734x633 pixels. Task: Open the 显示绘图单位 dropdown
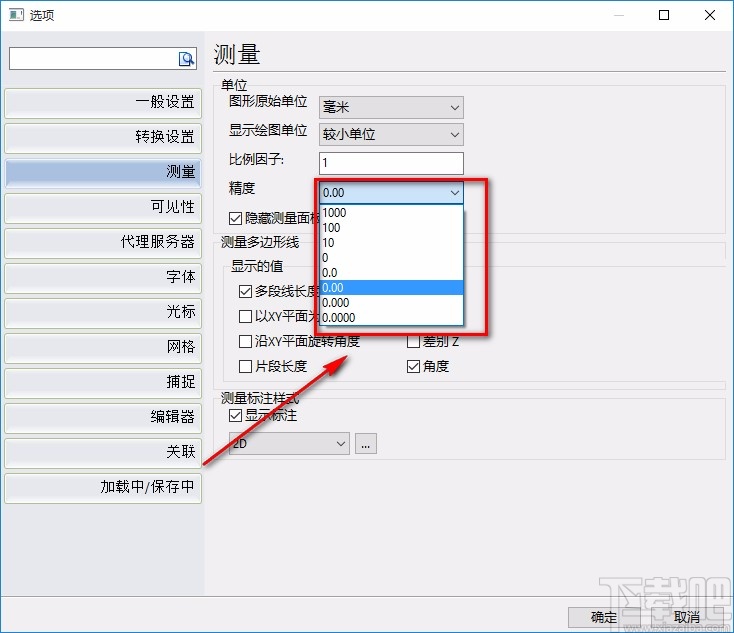pyautogui.click(x=391, y=134)
